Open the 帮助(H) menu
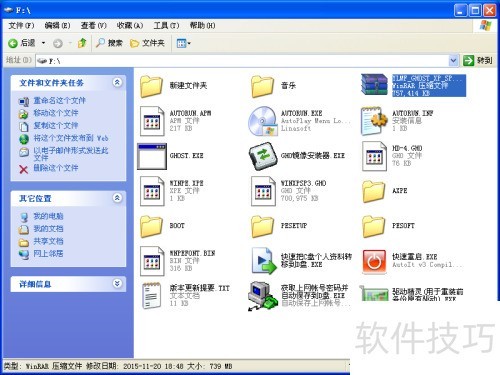500x375 pixels. tap(202, 26)
